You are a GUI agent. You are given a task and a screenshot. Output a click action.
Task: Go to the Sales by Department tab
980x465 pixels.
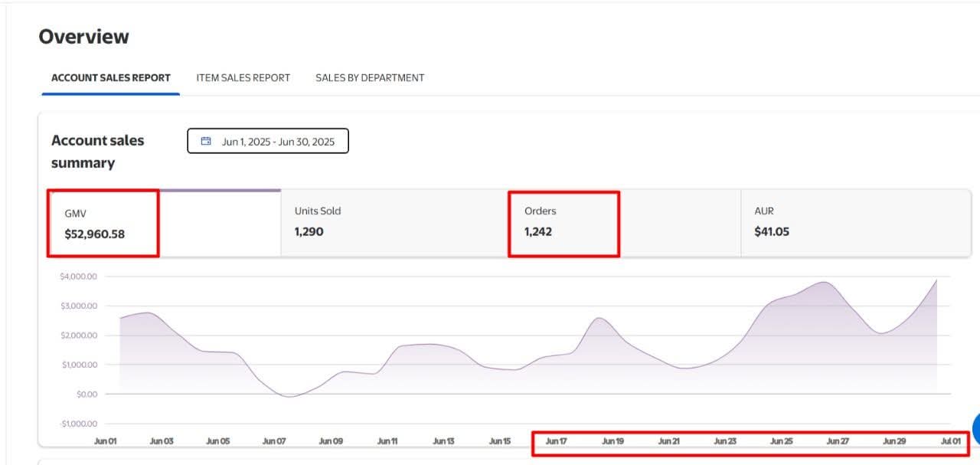point(370,77)
